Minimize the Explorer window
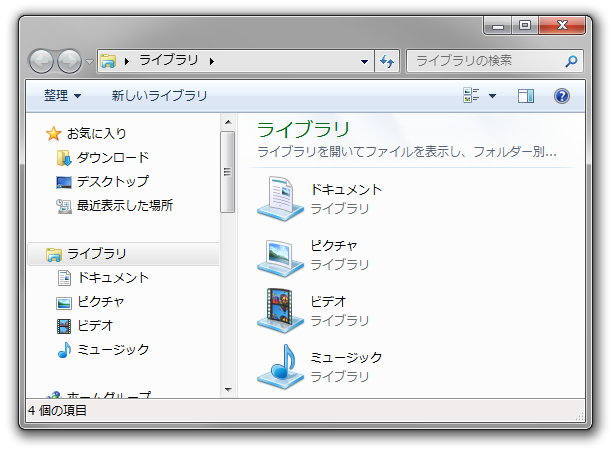The width and height of the screenshot is (614, 455). pos(498,26)
